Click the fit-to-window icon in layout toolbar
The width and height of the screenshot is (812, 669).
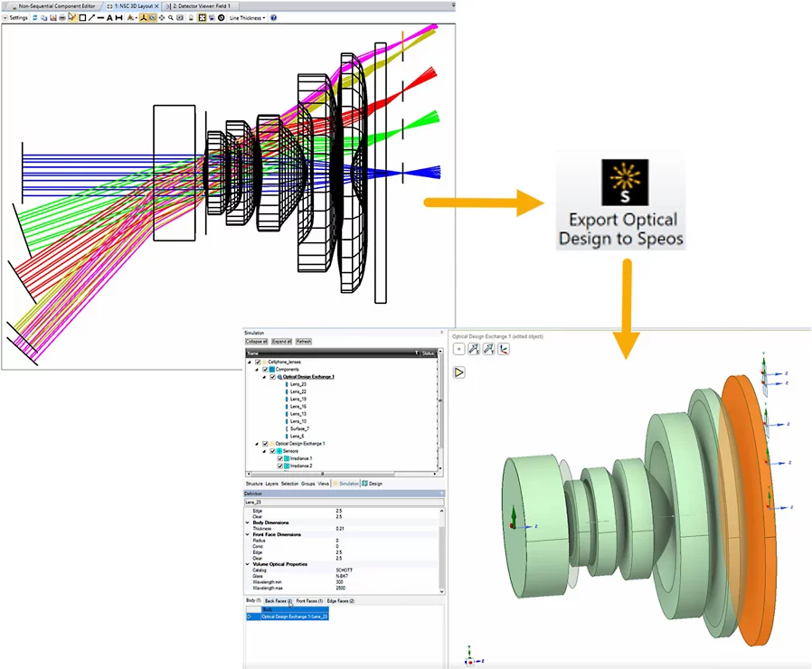coord(202,17)
